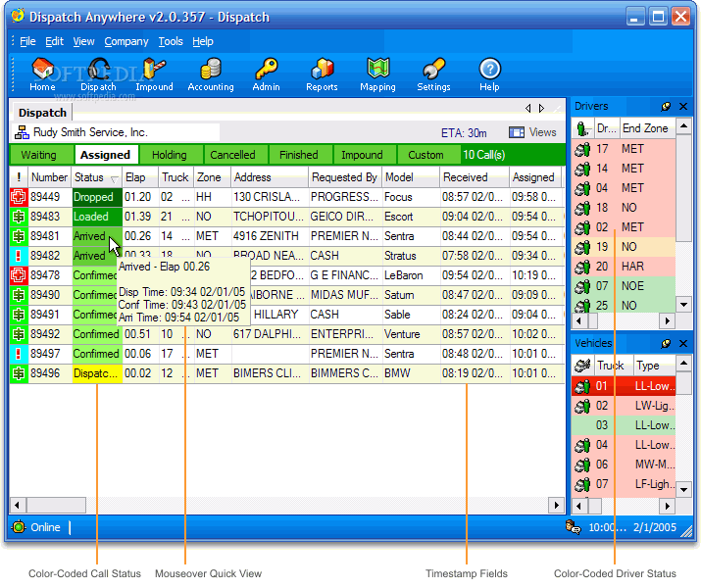The image size is (701, 588).
Task: Click Vehicles panel scroll down arrow
Action: tap(683, 490)
